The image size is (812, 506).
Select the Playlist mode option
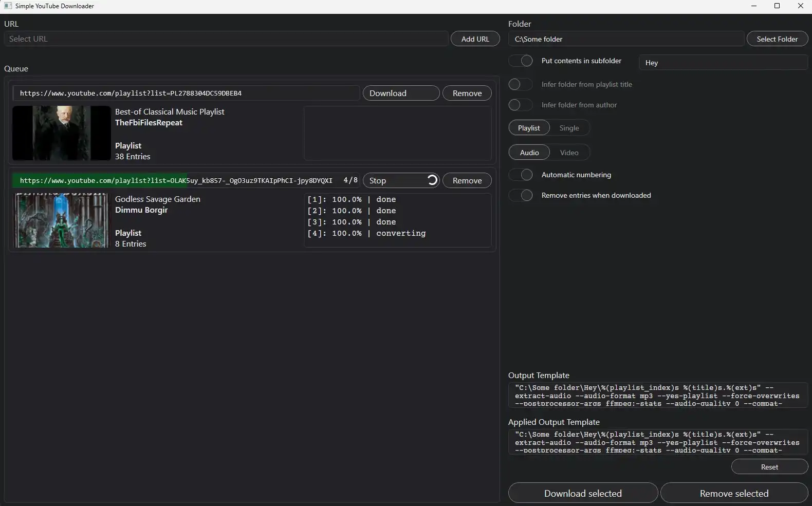[x=529, y=128]
